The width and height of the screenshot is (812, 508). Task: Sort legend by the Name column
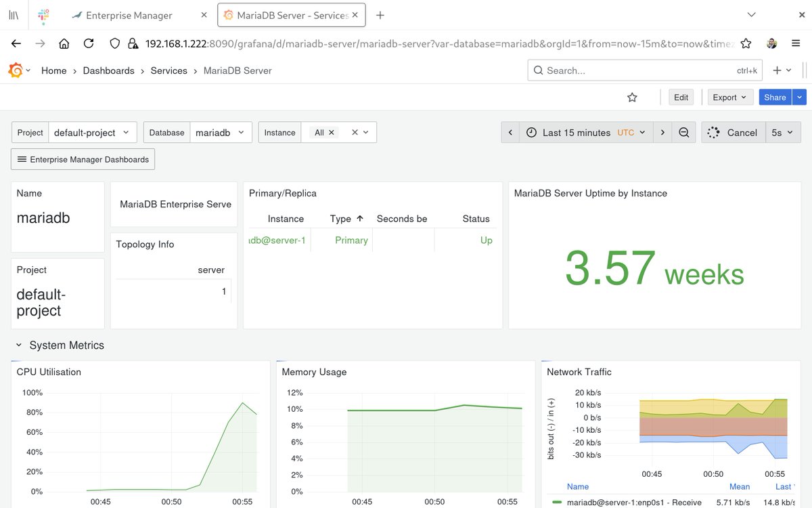pos(578,486)
